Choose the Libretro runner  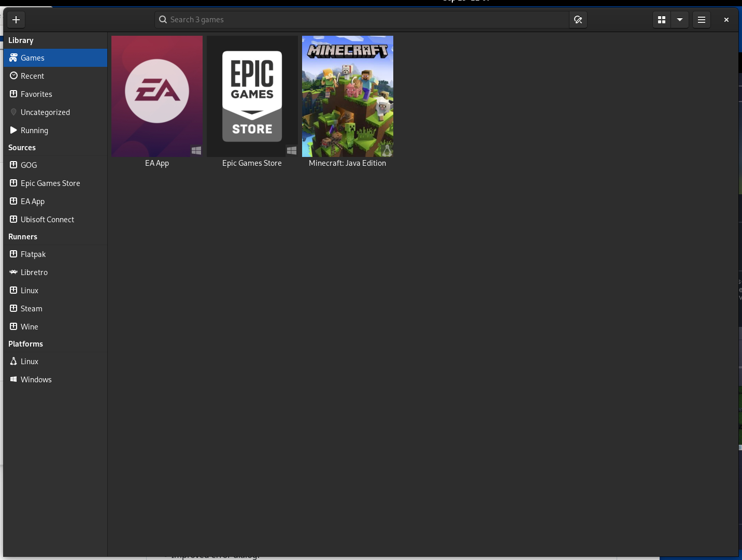[34, 272]
